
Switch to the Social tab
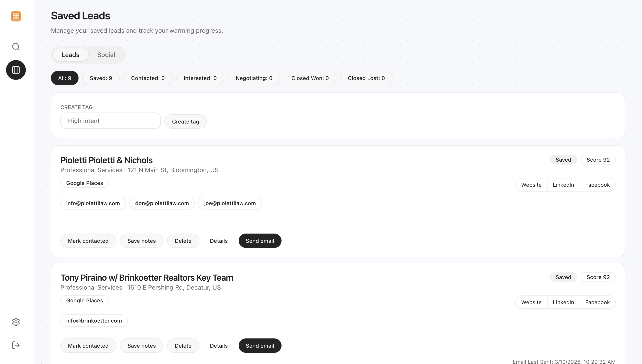point(106,55)
